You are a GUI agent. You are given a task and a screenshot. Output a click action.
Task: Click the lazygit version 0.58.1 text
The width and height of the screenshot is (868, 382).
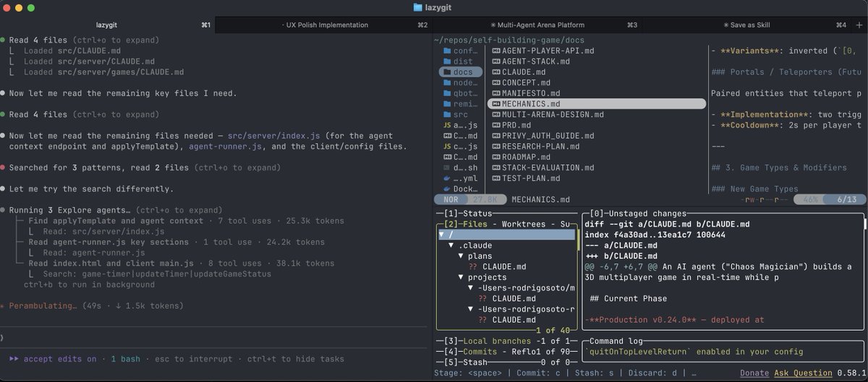coord(853,373)
